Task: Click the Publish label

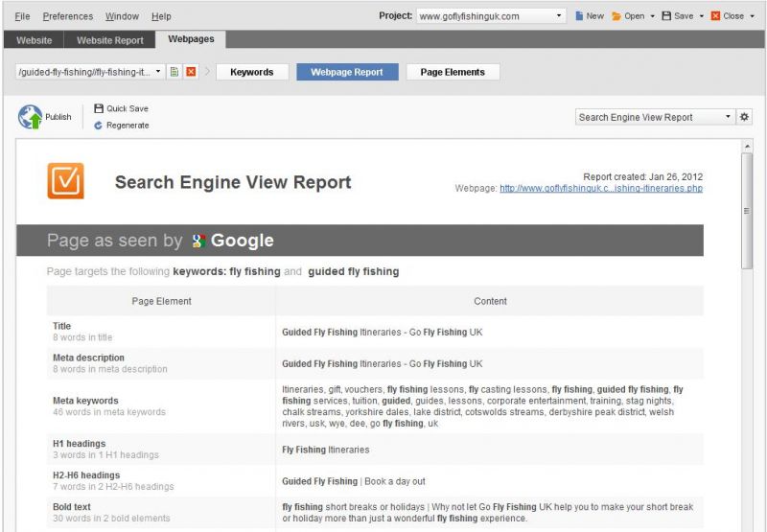Action: (58, 117)
